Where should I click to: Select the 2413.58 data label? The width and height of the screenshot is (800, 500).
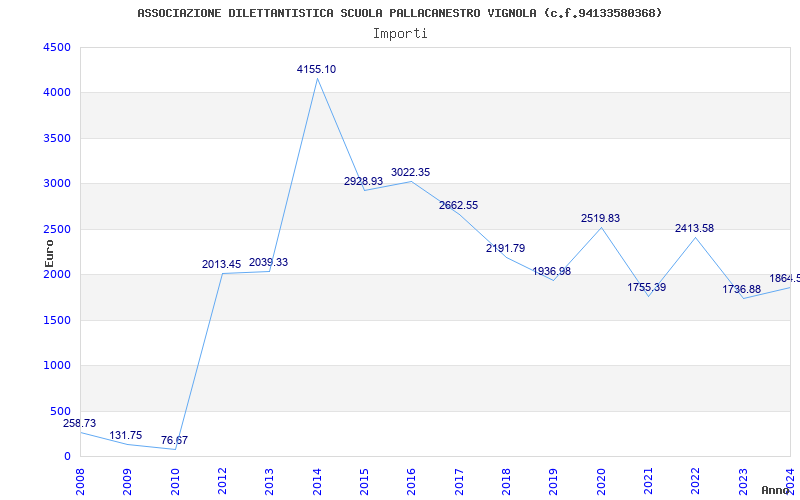[x=694, y=229]
